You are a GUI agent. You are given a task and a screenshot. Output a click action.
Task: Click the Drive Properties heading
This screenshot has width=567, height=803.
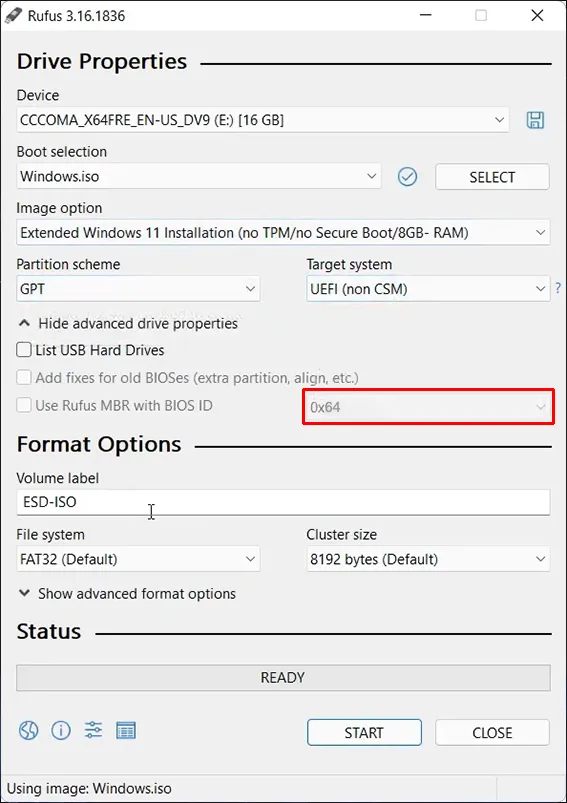102,61
